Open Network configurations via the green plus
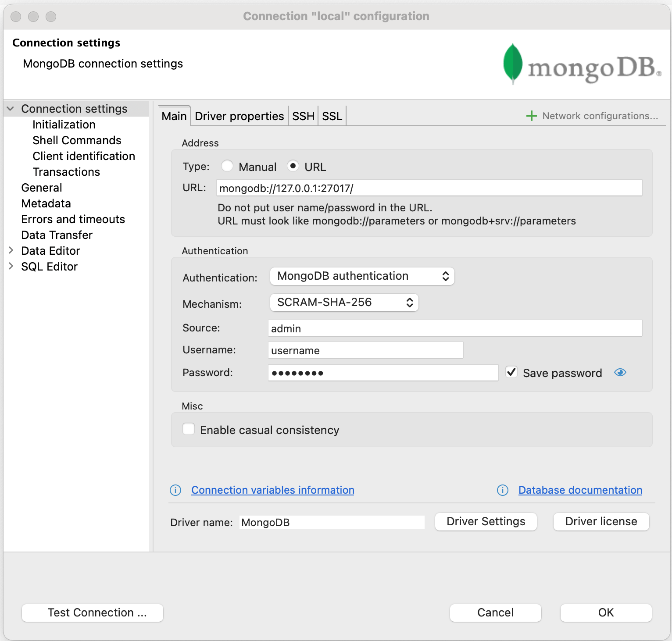672x641 pixels. 531,116
